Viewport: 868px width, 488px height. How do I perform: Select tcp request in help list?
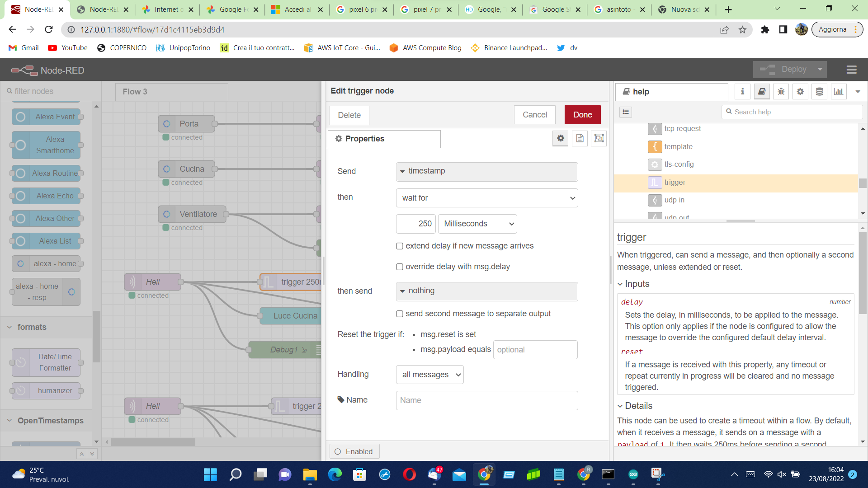tap(682, 129)
